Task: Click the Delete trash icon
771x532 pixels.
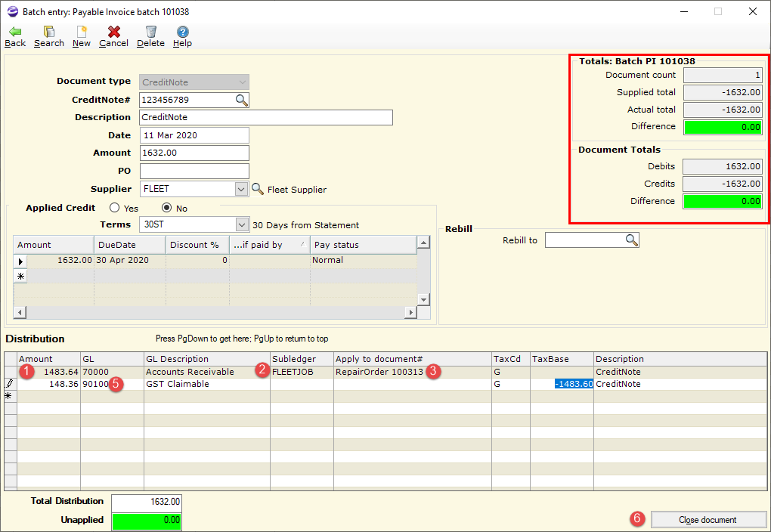Action: point(151,32)
